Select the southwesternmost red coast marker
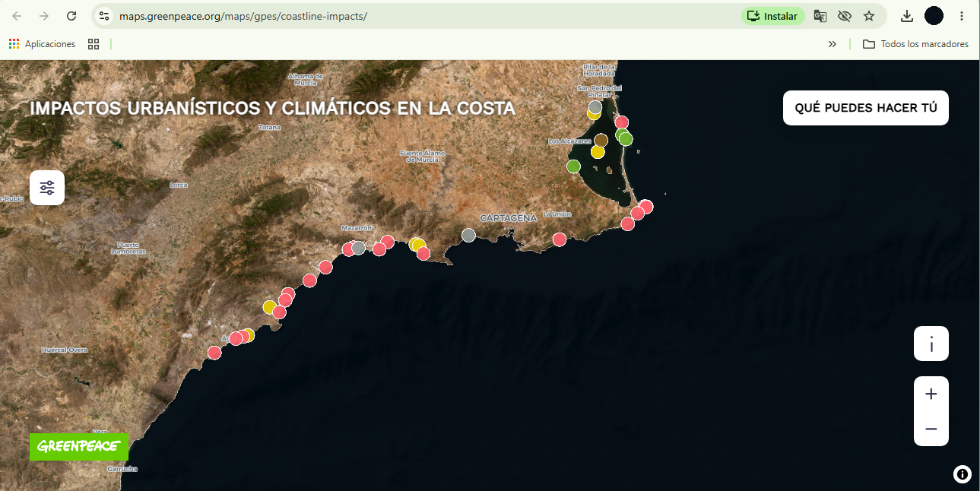Viewport: 980px width, 491px height. (x=214, y=353)
